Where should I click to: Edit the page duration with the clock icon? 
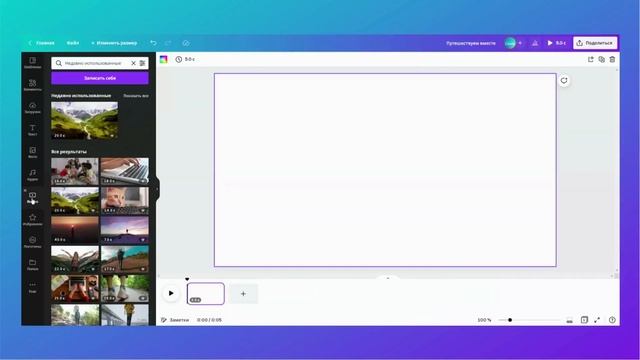click(185, 59)
